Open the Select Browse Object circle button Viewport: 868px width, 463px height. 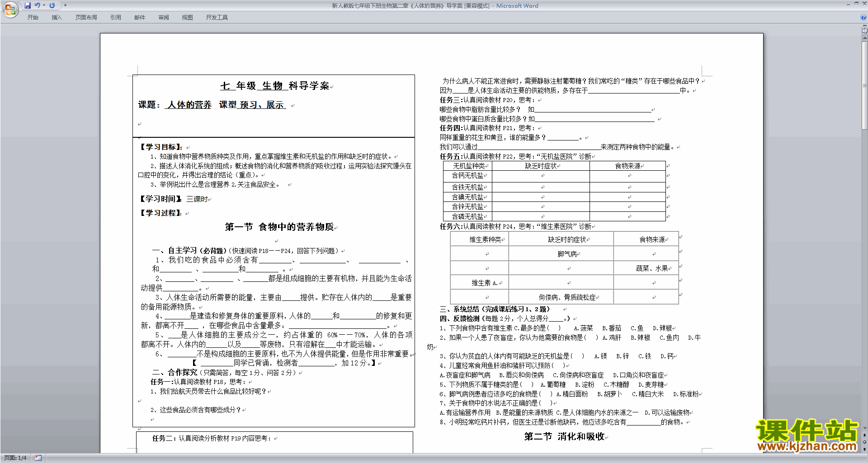[x=864, y=442]
